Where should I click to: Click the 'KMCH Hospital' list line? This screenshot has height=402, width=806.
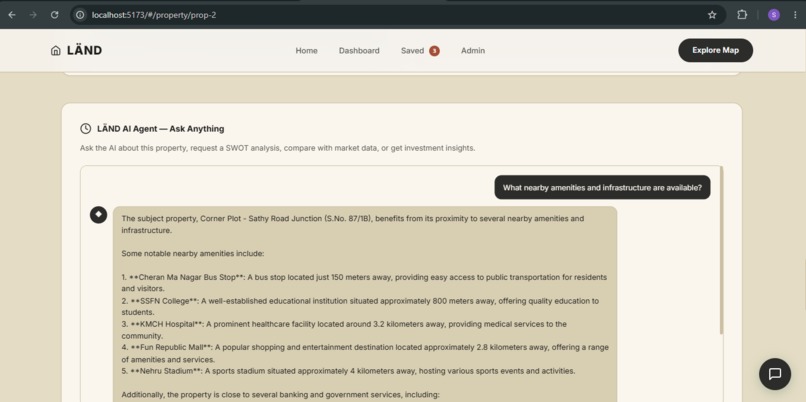click(x=344, y=330)
